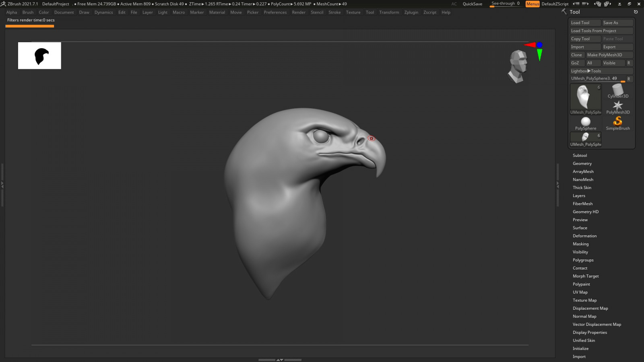Open the Brush menu
Viewport: 644px width, 362px height.
[28, 12]
